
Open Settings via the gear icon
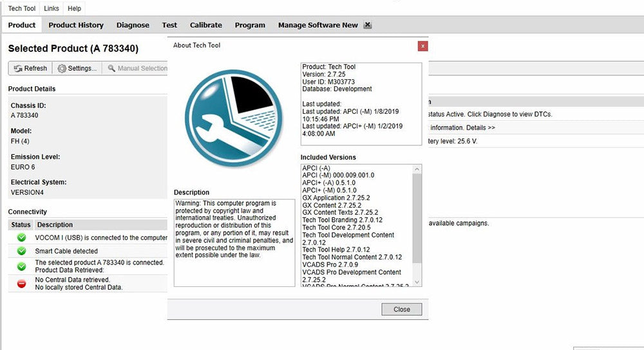pos(62,68)
